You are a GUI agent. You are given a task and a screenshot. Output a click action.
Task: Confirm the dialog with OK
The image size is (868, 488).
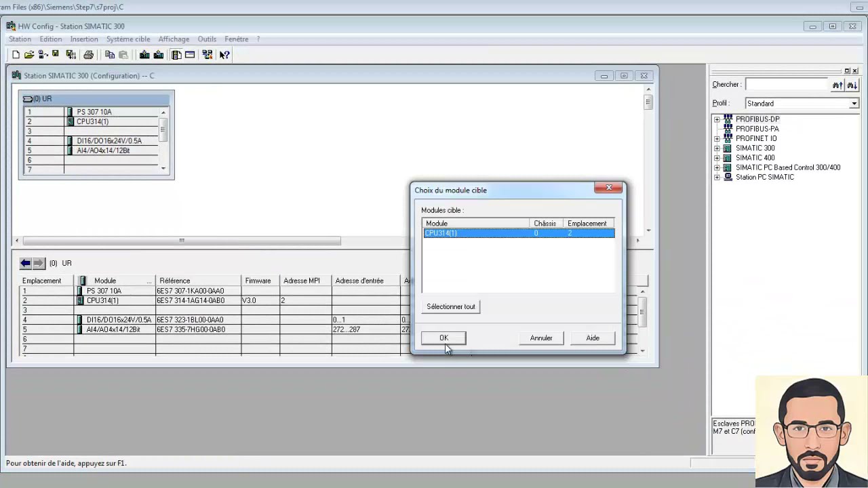tap(443, 338)
